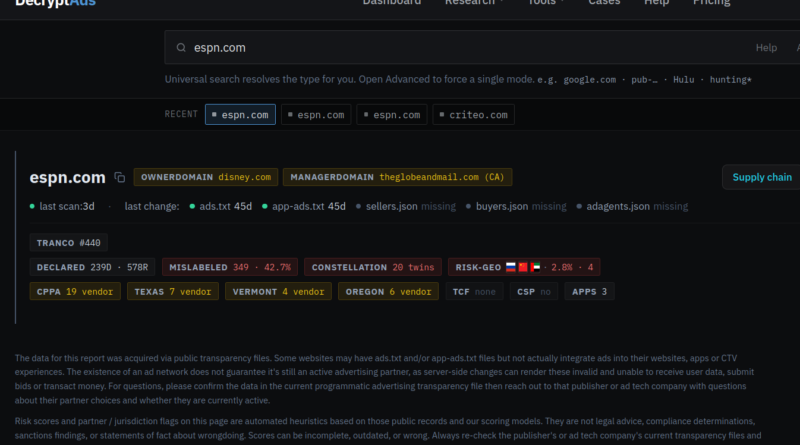Go to the Pricing page
800x445 pixels.
(x=711, y=3)
